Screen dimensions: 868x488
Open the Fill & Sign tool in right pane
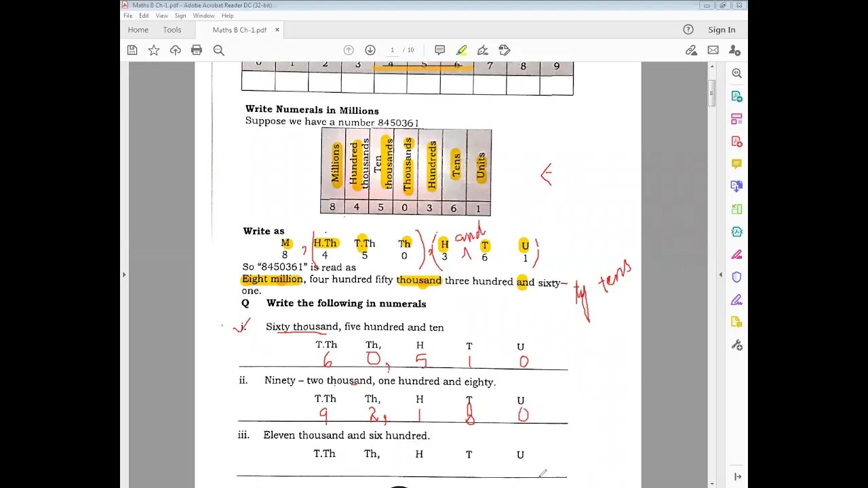tap(737, 300)
